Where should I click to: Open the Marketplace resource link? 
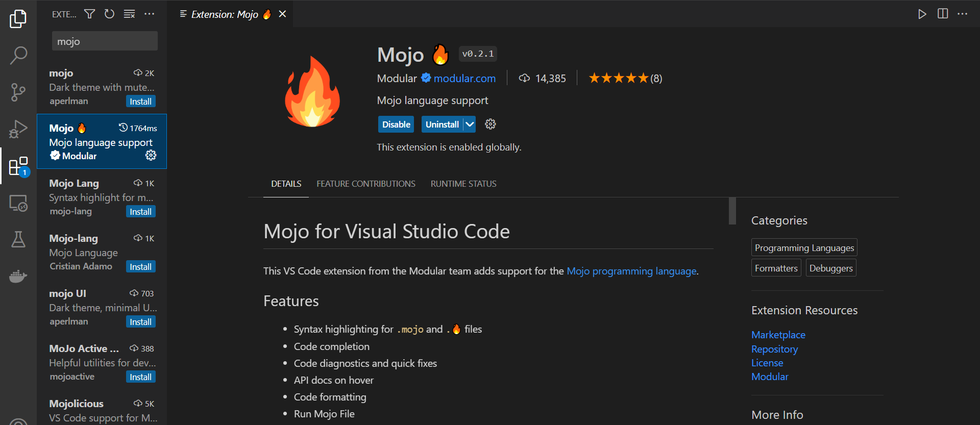[778, 335]
